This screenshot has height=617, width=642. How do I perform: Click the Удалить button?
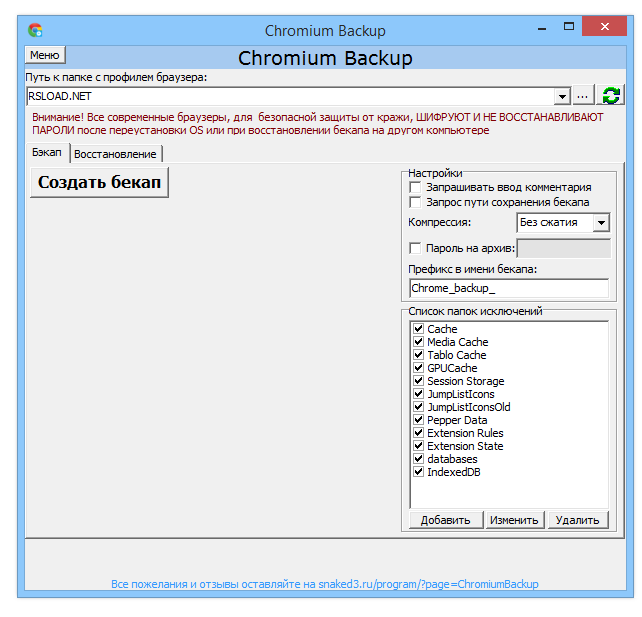point(578,520)
